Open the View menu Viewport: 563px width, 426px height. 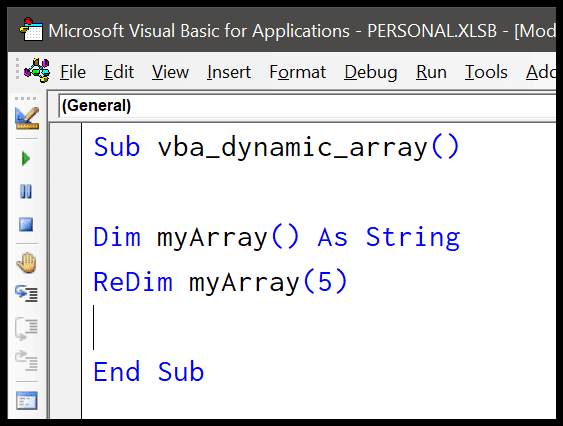(x=170, y=72)
